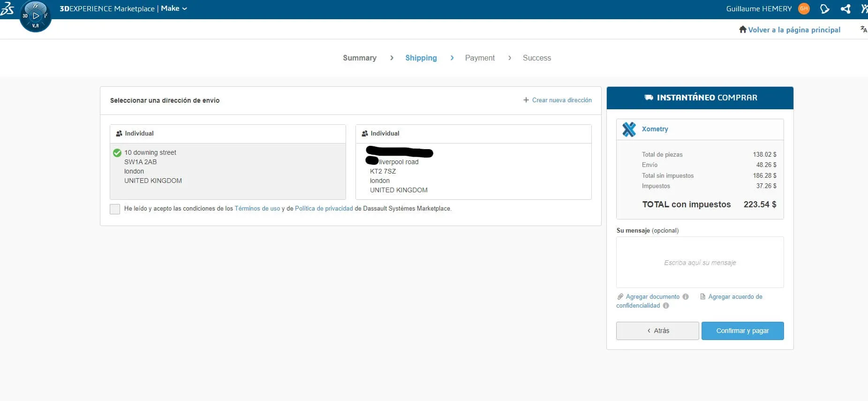Go back with the Atrás button
The width and height of the screenshot is (868, 401).
pyautogui.click(x=657, y=331)
